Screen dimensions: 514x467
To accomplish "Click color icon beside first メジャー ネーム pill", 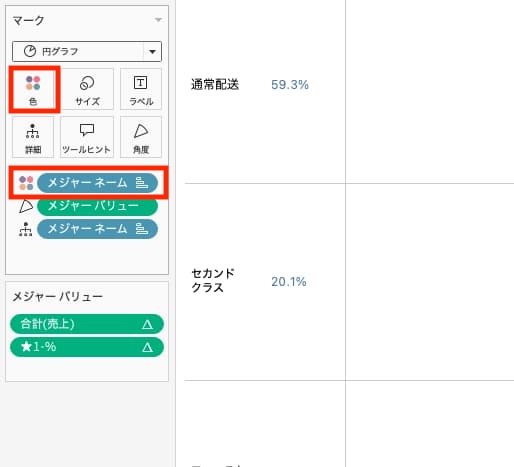I will [26, 183].
